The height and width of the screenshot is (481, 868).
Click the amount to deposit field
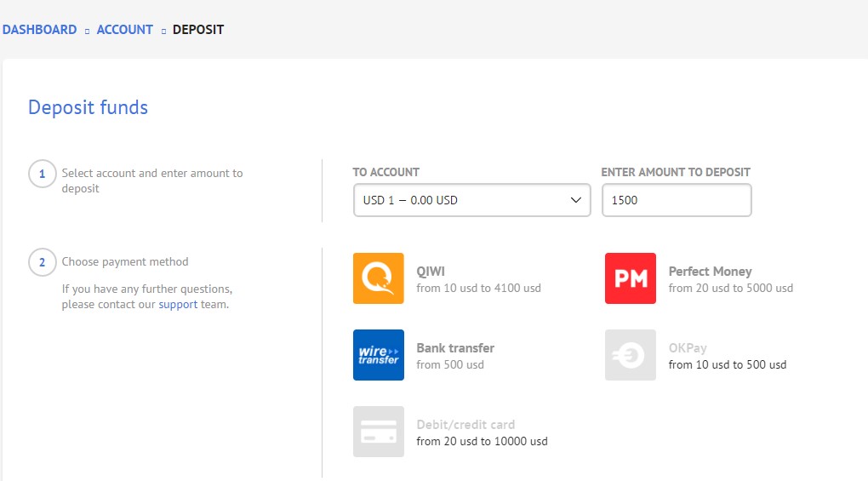677,200
